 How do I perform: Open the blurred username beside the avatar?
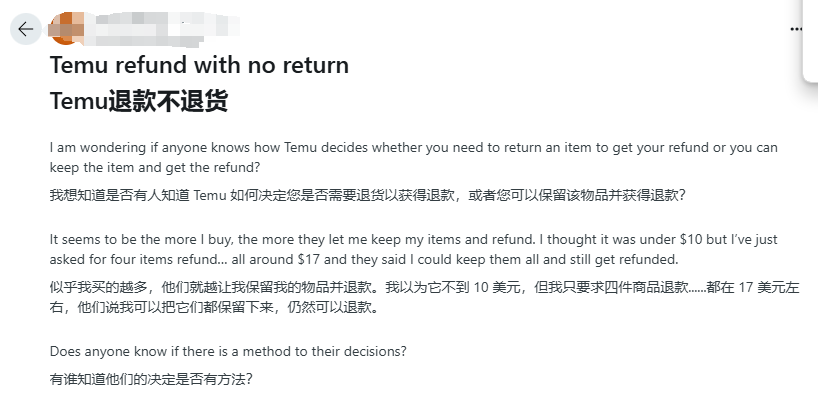162,28
